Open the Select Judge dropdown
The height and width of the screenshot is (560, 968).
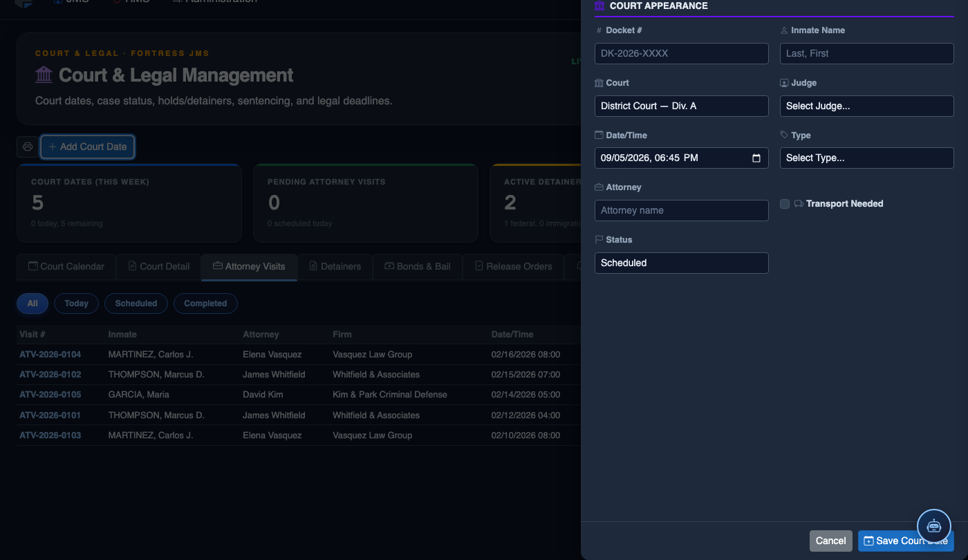point(866,106)
